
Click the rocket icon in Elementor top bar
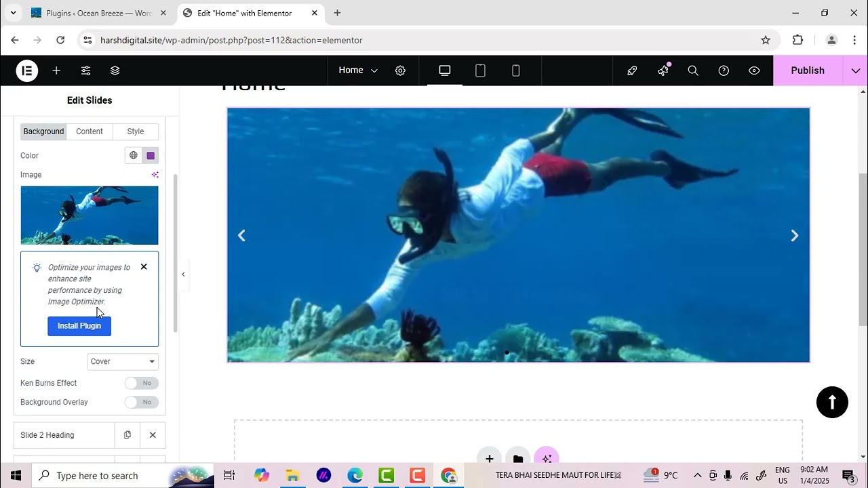click(x=632, y=70)
